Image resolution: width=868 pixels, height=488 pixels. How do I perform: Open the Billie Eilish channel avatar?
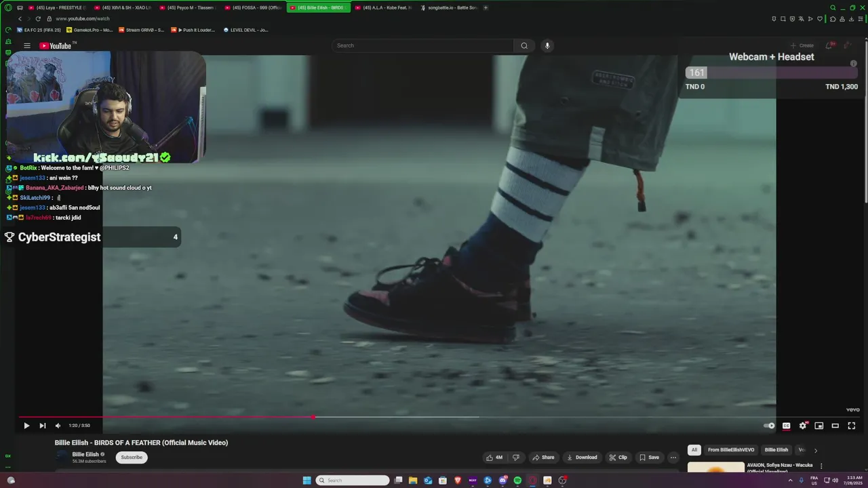pos(63,457)
